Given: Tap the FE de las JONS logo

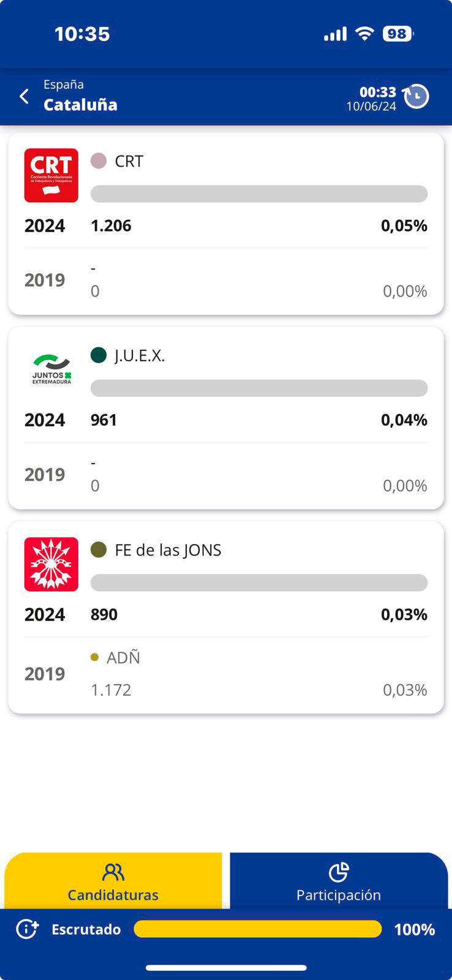Looking at the screenshot, I should click(x=51, y=564).
